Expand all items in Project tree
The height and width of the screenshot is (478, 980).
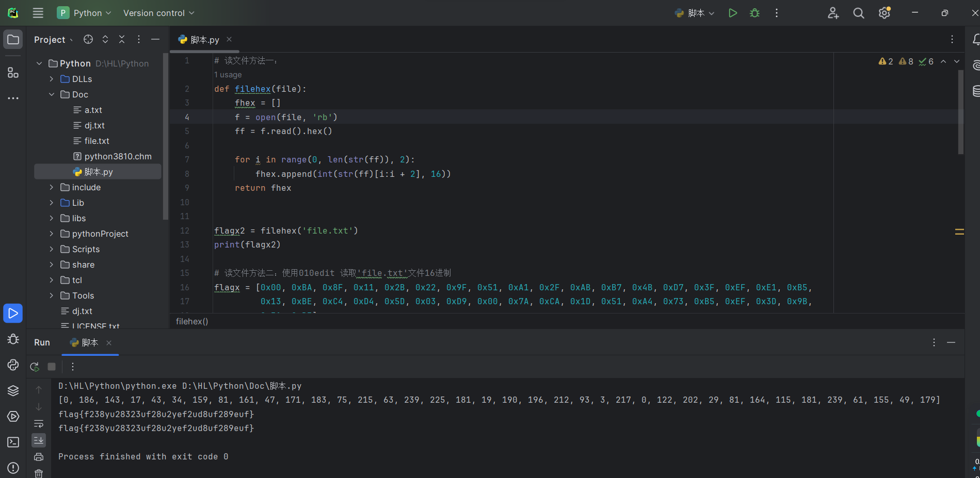(x=105, y=39)
